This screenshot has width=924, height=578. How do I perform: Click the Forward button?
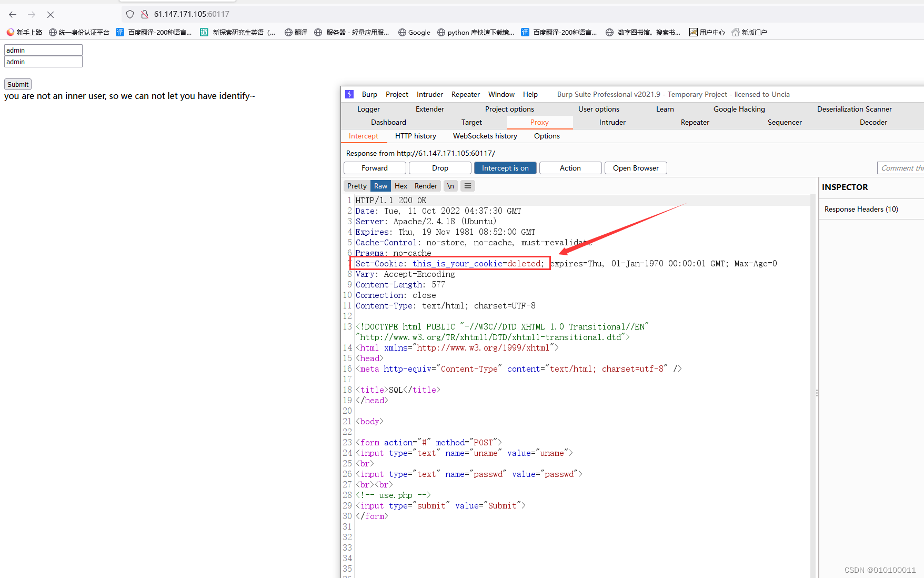pyautogui.click(x=375, y=168)
